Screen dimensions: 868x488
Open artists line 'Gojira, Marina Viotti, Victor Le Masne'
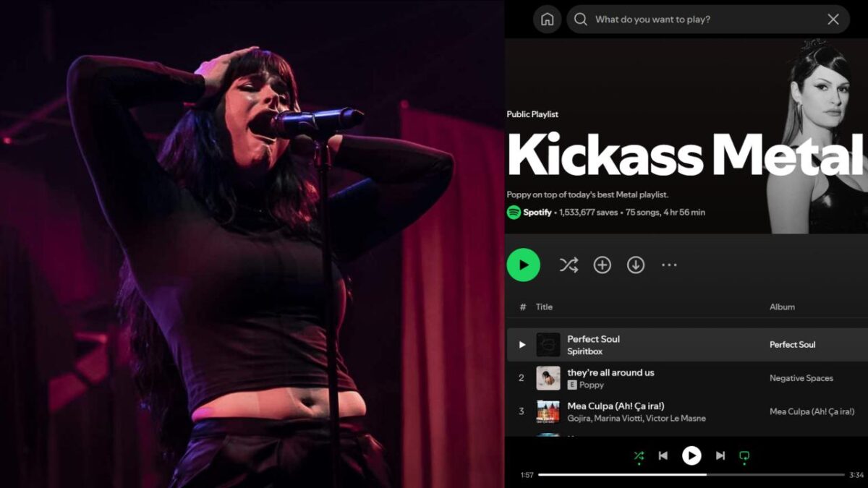click(x=637, y=419)
